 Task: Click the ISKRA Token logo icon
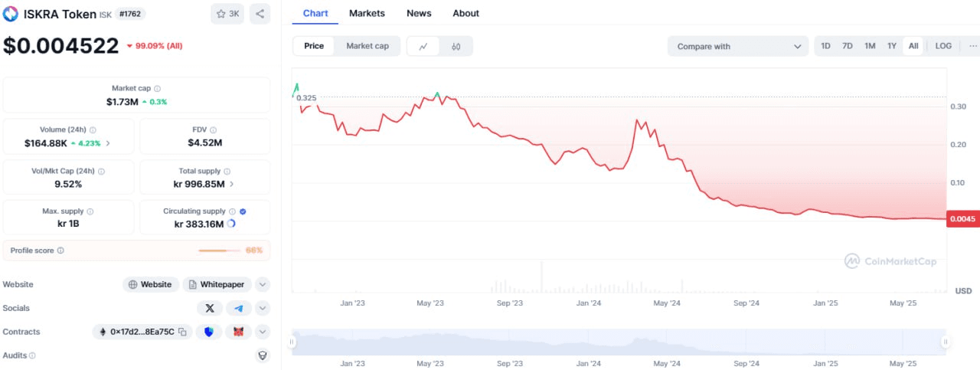click(11, 14)
